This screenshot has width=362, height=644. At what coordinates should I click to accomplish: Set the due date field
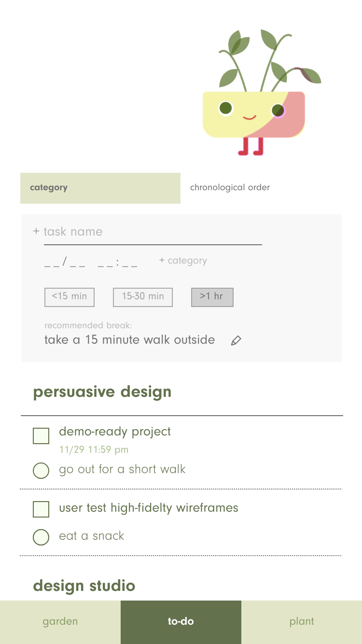(x=65, y=264)
